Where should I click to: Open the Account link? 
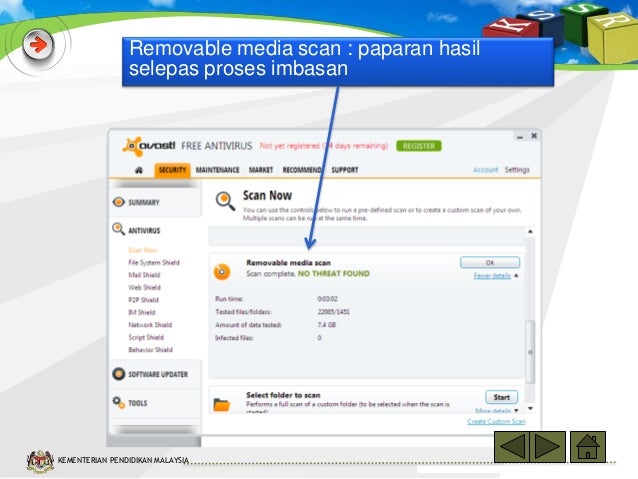click(x=485, y=170)
